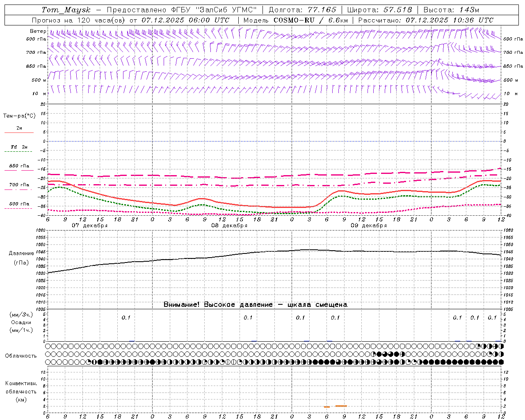Viewport: 525px width, 420px height.
Task: Click the left "500 гПа" wind level label
Action: coord(36,39)
